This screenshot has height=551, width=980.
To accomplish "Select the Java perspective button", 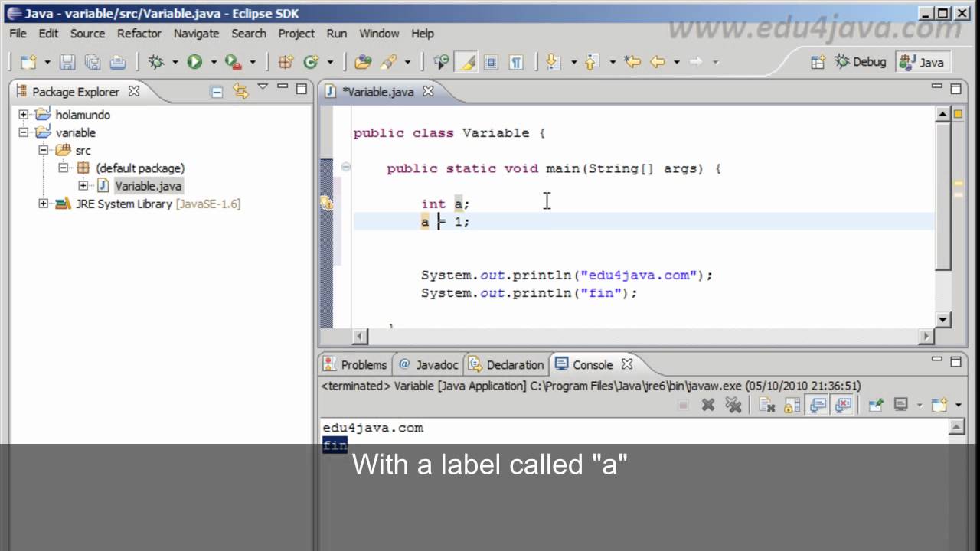I will click(923, 62).
